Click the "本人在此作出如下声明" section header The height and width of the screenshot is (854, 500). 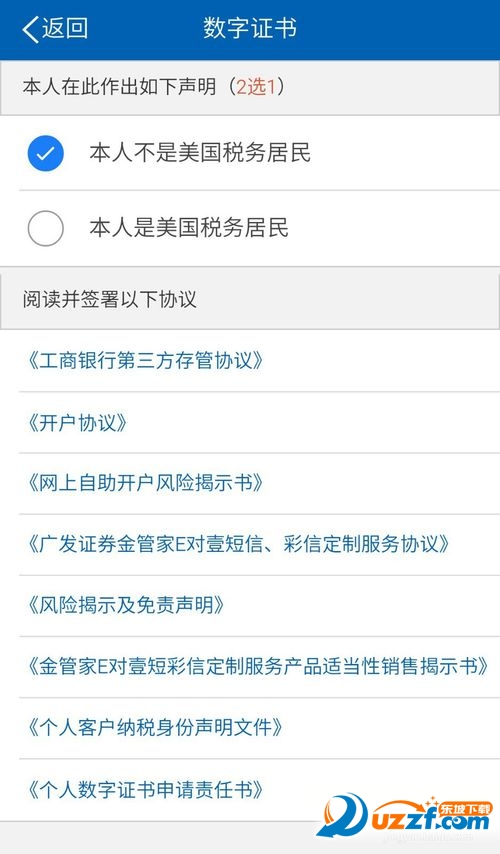click(x=120, y=87)
